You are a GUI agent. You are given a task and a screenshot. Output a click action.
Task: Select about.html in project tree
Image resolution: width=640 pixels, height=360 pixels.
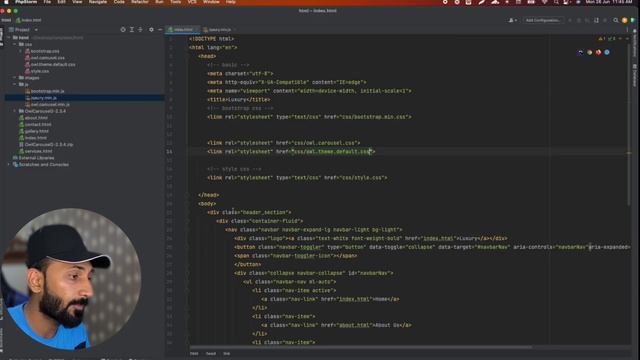(33, 118)
